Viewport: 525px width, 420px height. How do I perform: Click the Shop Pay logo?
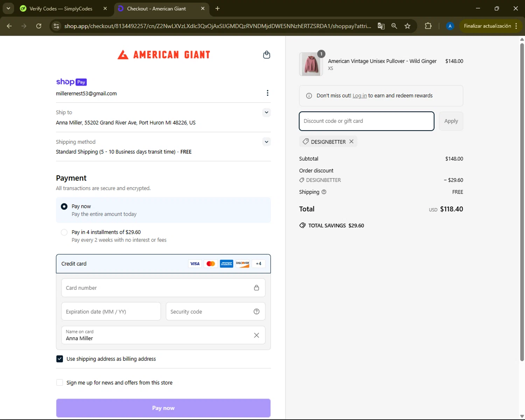point(71,82)
